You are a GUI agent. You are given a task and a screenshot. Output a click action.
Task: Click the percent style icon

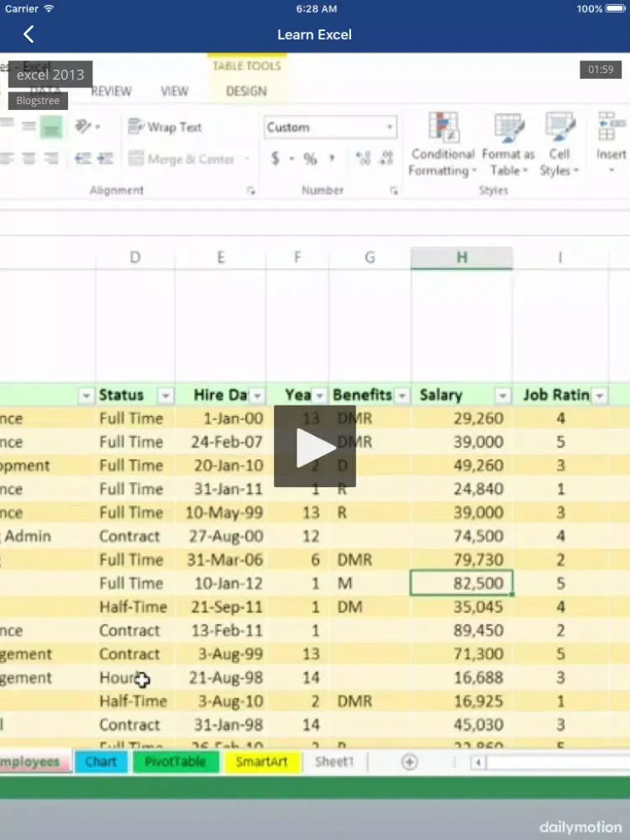(310, 159)
